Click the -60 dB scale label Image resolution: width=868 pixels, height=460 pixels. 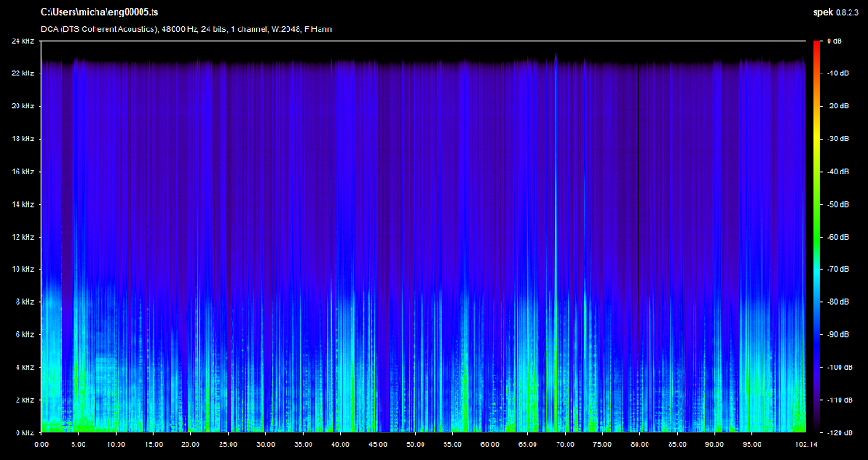(836, 237)
